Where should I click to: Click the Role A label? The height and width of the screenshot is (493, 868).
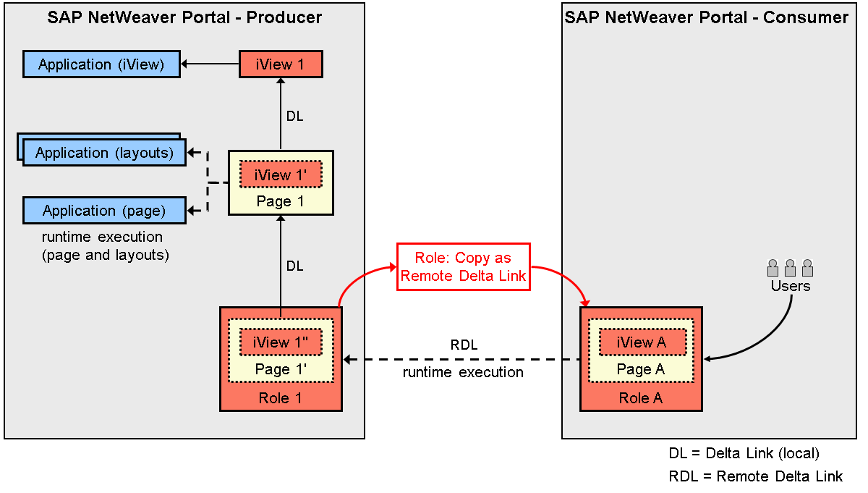[640, 398]
